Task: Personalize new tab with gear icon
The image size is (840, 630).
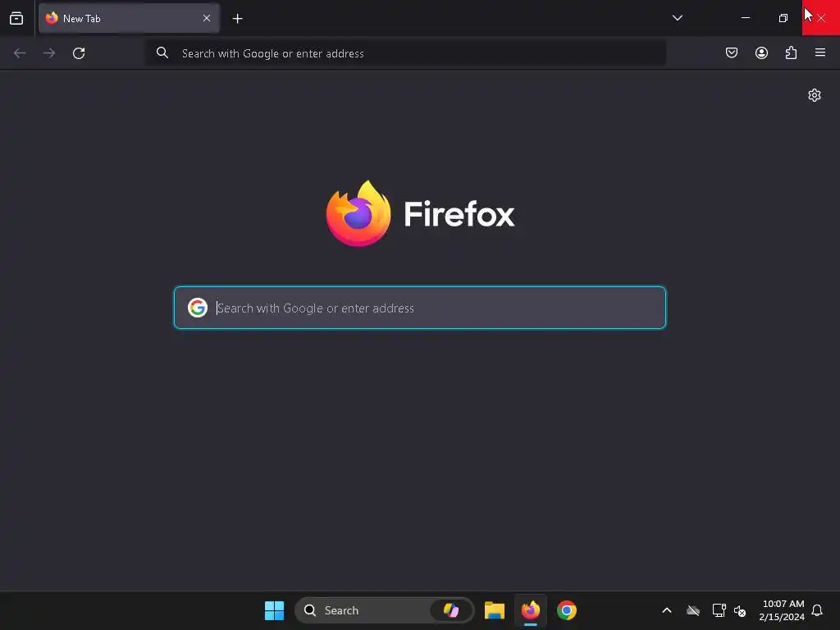Action: coord(815,95)
